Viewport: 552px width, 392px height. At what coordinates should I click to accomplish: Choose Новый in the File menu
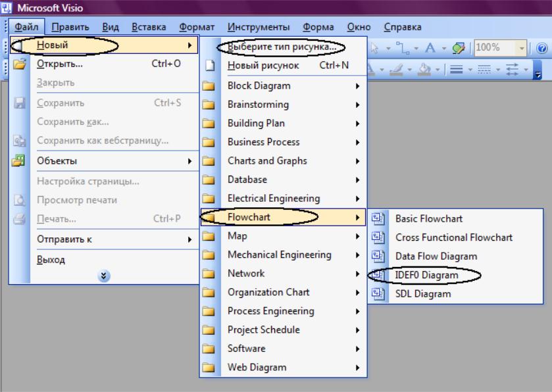[104, 45]
